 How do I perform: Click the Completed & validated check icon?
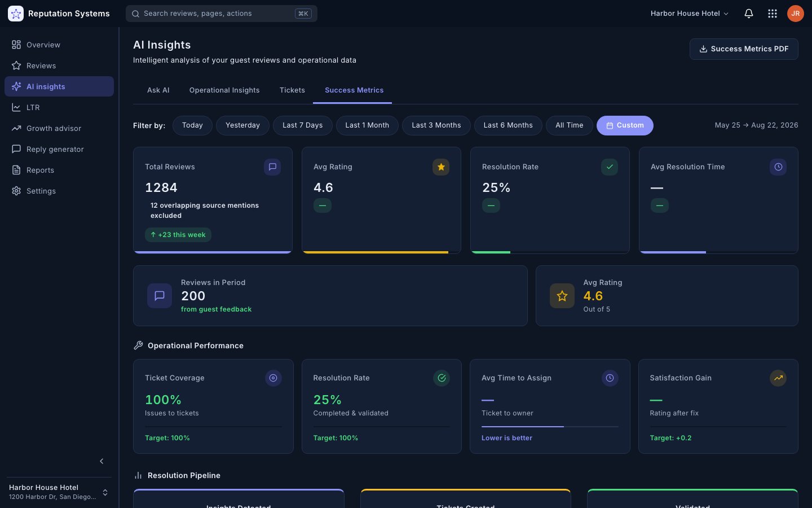[442, 378]
